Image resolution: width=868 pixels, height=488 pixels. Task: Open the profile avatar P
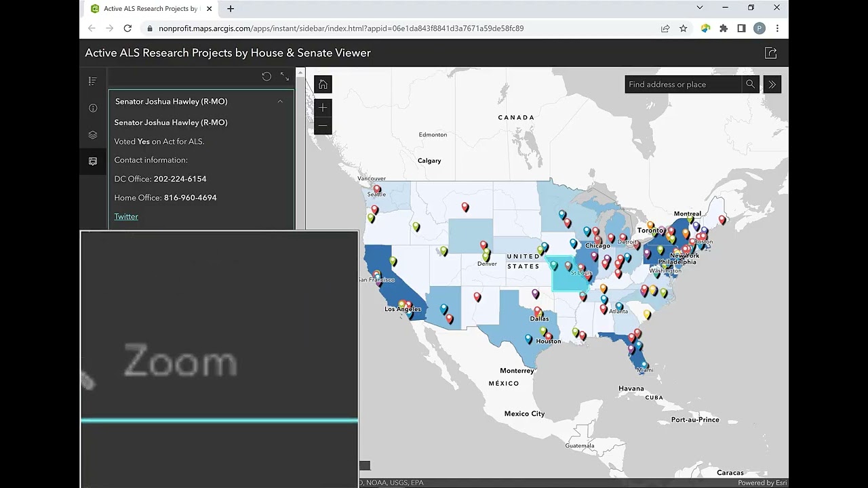click(x=759, y=28)
